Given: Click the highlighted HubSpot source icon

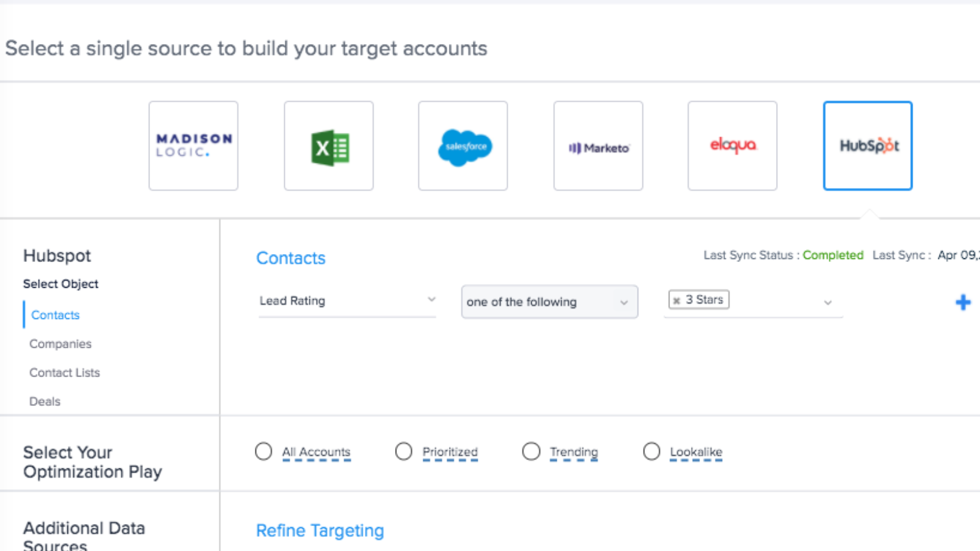Looking at the screenshot, I should 867,146.
